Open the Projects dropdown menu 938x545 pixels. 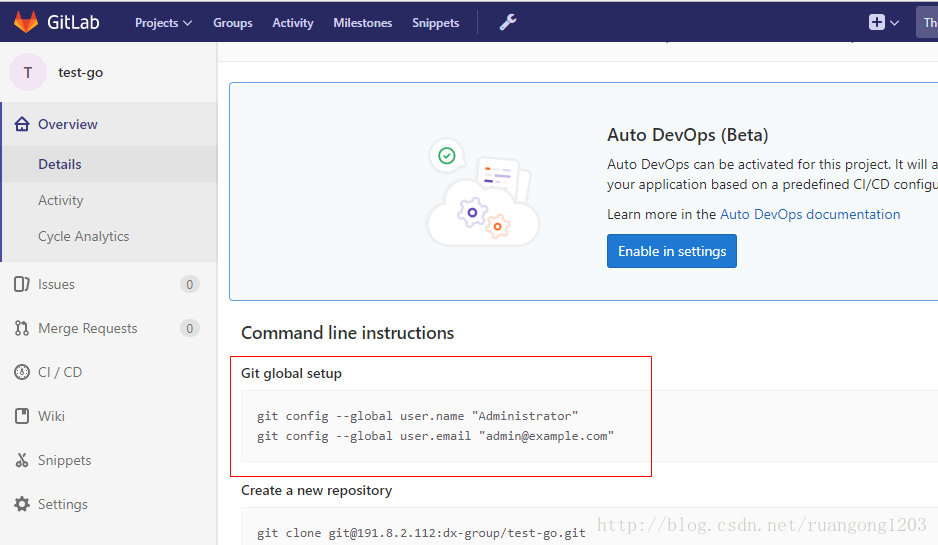coord(163,23)
